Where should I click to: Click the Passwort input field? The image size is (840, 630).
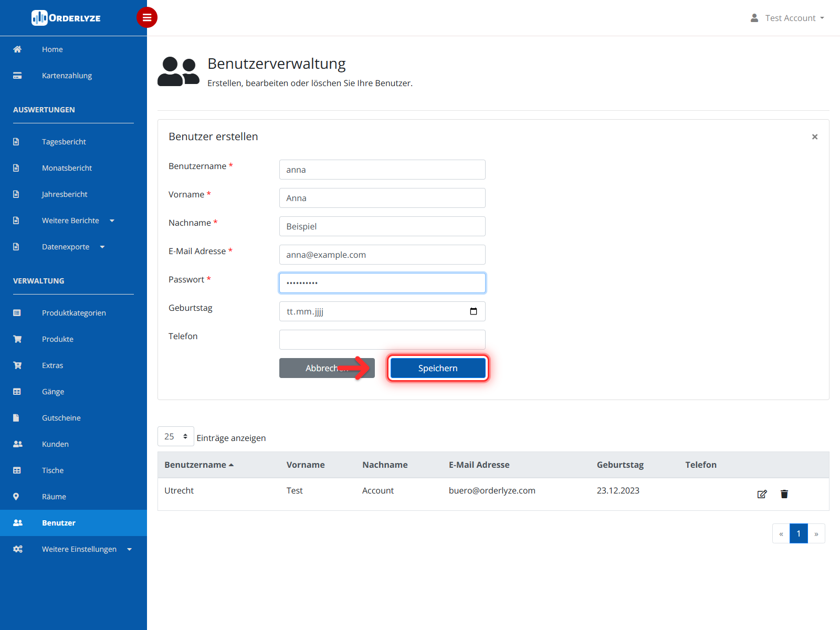(x=382, y=283)
